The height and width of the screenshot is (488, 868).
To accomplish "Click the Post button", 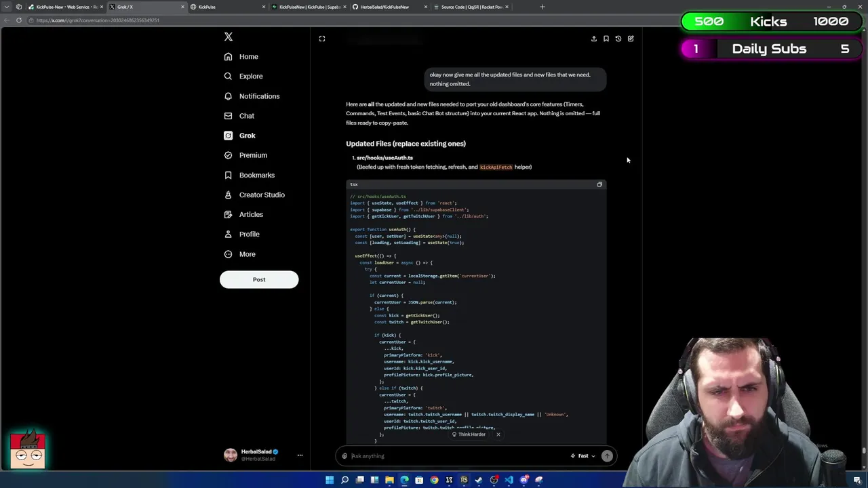I will coord(259,279).
